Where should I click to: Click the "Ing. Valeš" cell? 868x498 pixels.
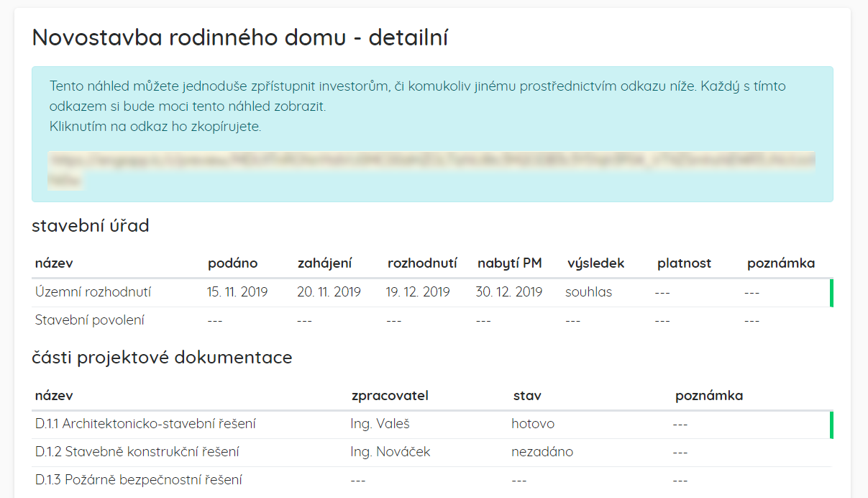pyautogui.click(x=380, y=424)
